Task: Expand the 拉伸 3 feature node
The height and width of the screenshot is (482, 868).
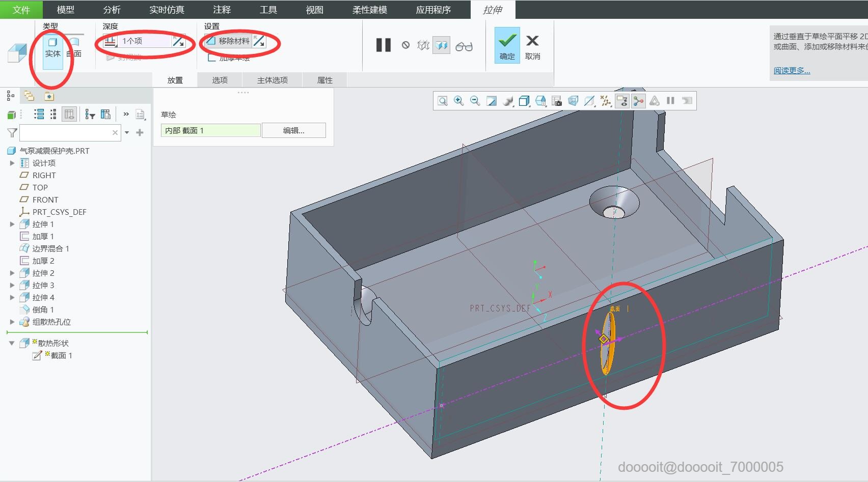Action: (x=12, y=285)
